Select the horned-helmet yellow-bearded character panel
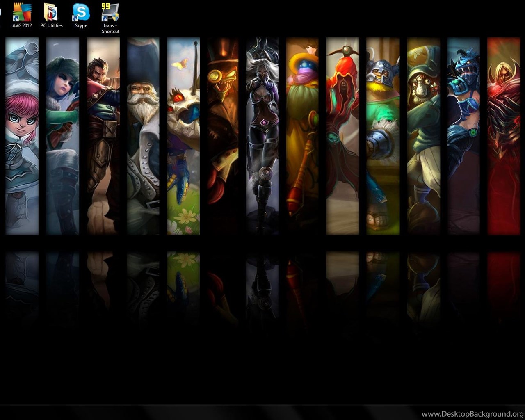This screenshot has width=525, height=420. click(x=383, y=135)
